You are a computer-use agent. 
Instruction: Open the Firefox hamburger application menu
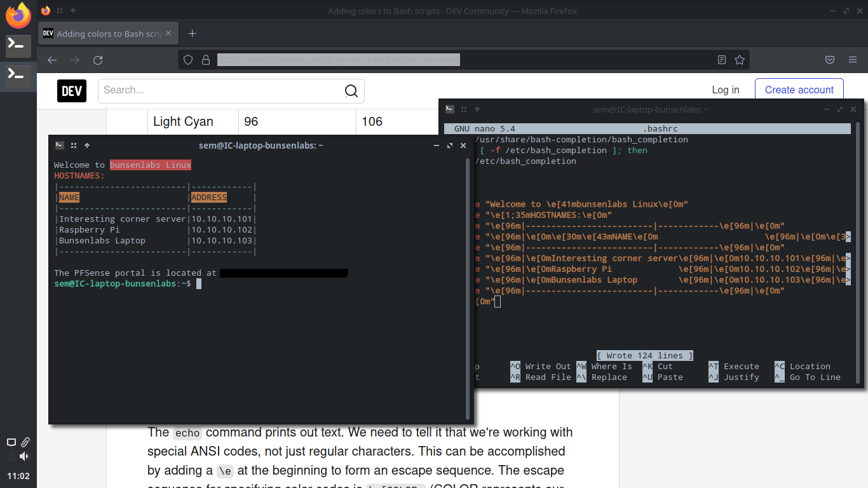tap(852, 59)
